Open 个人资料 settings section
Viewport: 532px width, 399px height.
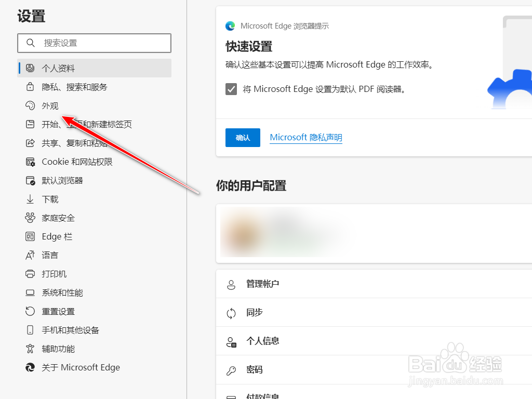(x=95, y=68)
